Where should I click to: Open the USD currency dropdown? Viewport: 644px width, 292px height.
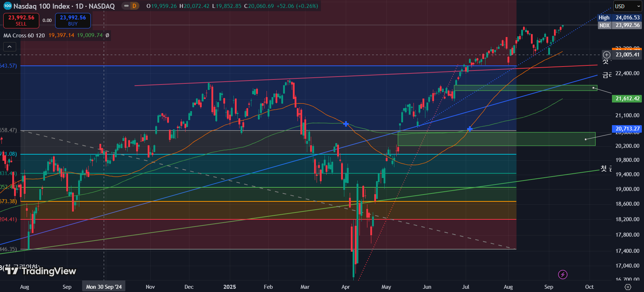628,6
